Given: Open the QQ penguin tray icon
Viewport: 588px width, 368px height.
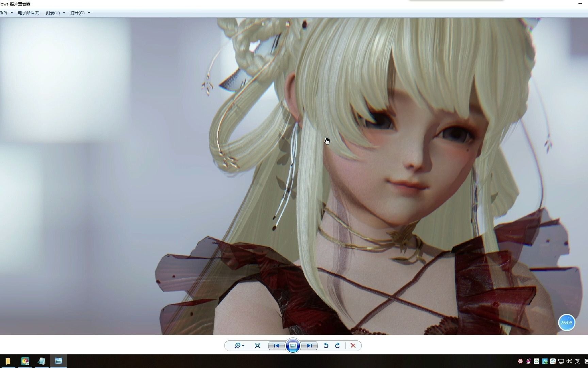Looking at the screenshot, I should point(528,361).
